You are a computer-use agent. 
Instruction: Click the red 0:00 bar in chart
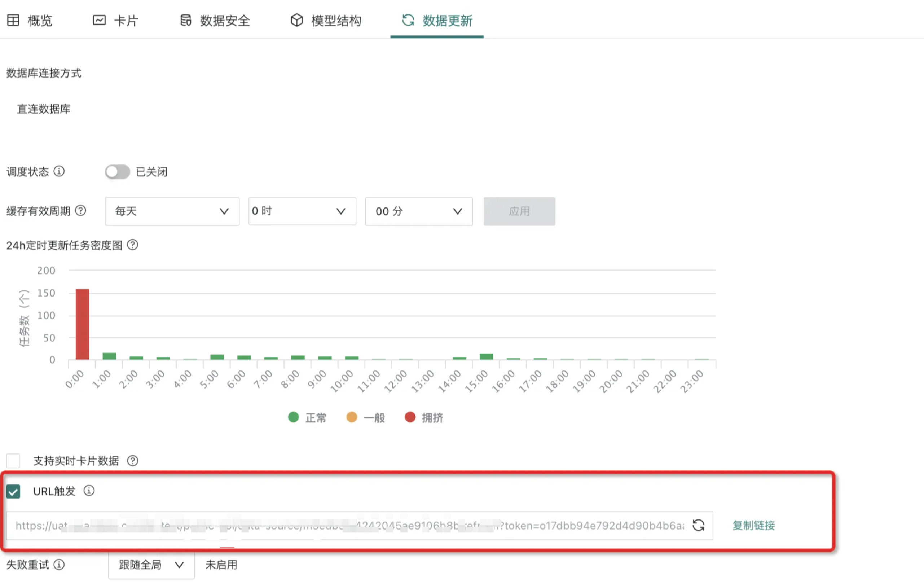pyautogui.click(x=83, y=324)
